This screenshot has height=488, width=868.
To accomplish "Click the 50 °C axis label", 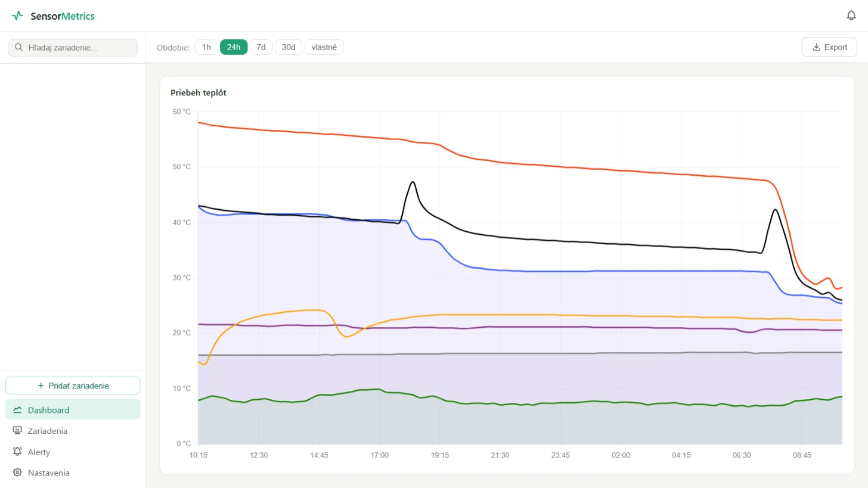I will pos(182,167).
